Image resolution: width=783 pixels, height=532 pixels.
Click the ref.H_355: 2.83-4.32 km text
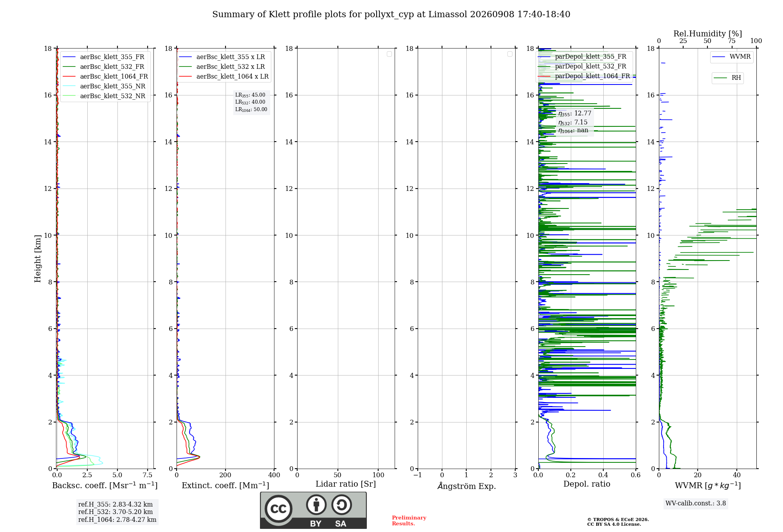(115, 505)
